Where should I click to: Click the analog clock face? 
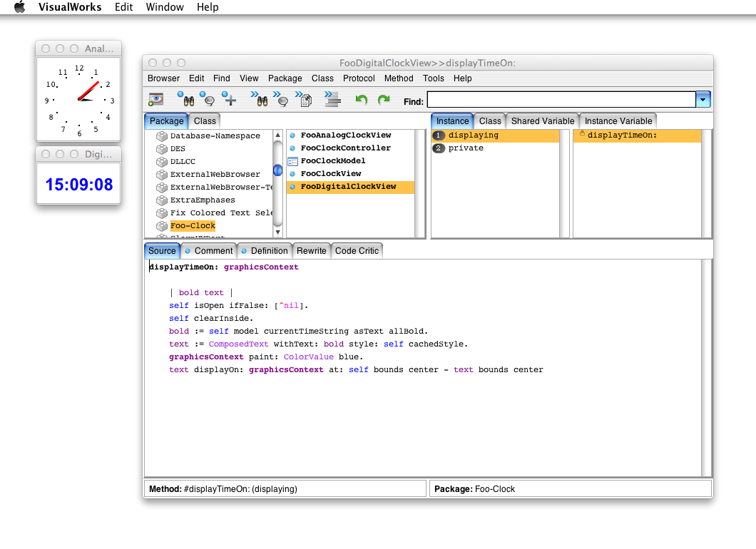(78, 99)
